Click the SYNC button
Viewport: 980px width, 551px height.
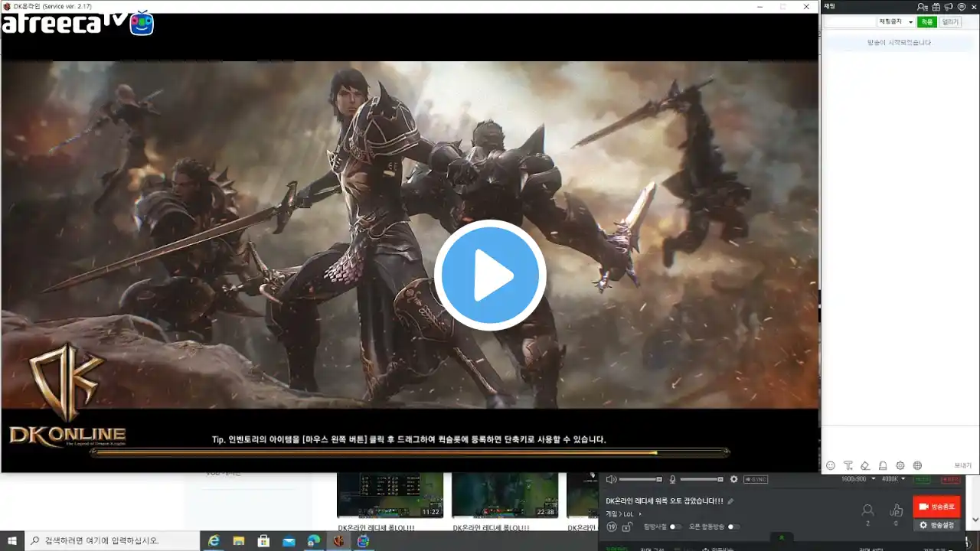coord(756,479)
